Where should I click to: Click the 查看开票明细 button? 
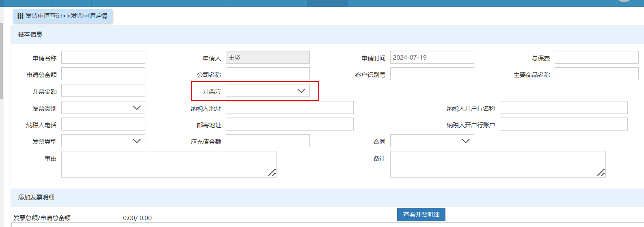tap(421, 215)
